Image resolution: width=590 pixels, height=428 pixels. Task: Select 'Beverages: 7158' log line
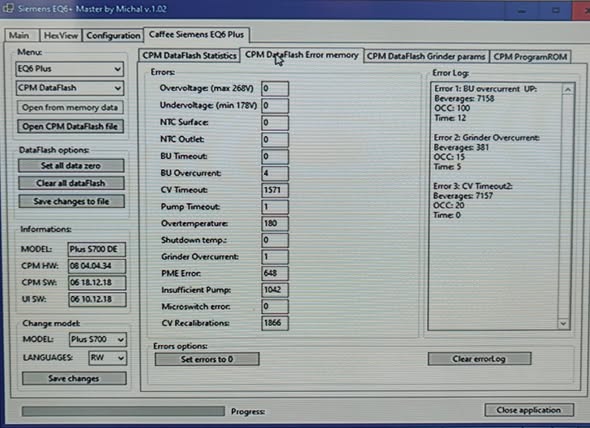(x=464, y=99)
